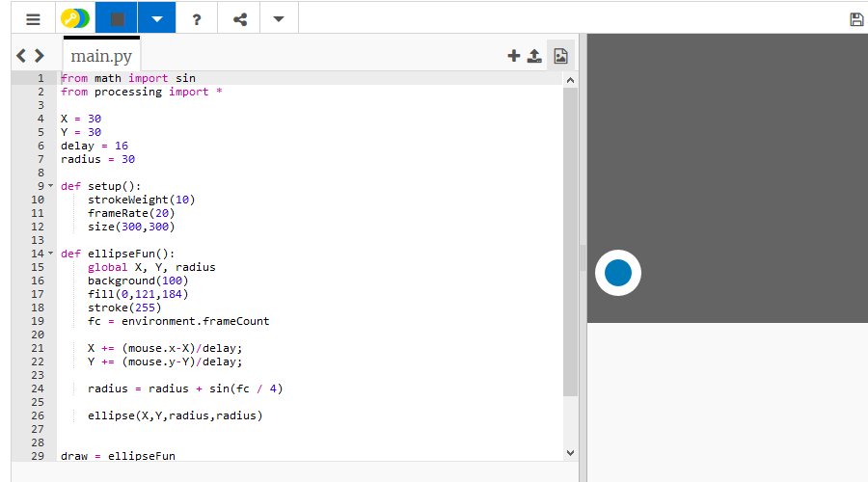Image resolution: width=868 pixels, height=482 pixels.
Task: Click the blue circle in output canvas
Action: tap(618, 273)
